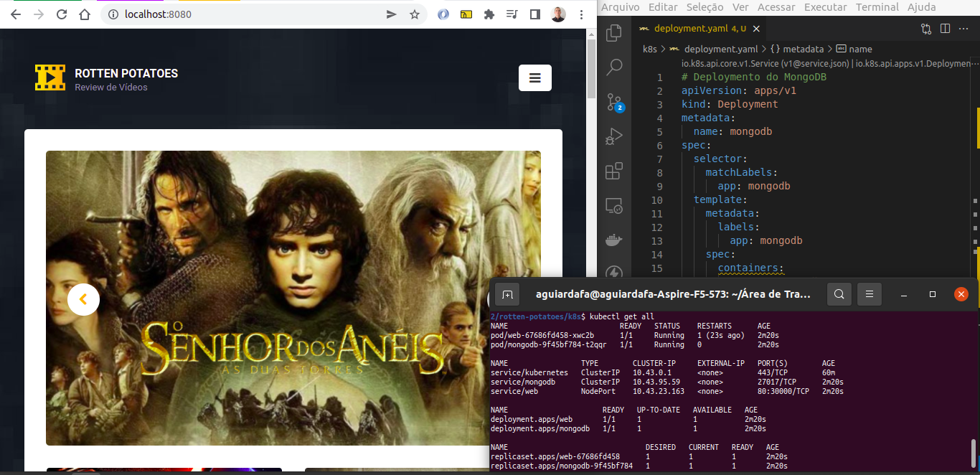980x475 pixels.
Task: Click 'pod/mongodb-9f45bf784-t2qqr' in terminal
Action: [549, 344]
